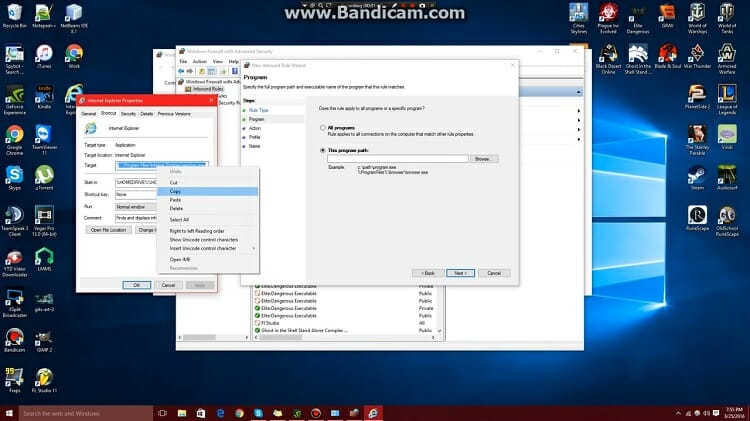
Task: Open the iTunes desktop icon
Action: (x=44, y=57)
